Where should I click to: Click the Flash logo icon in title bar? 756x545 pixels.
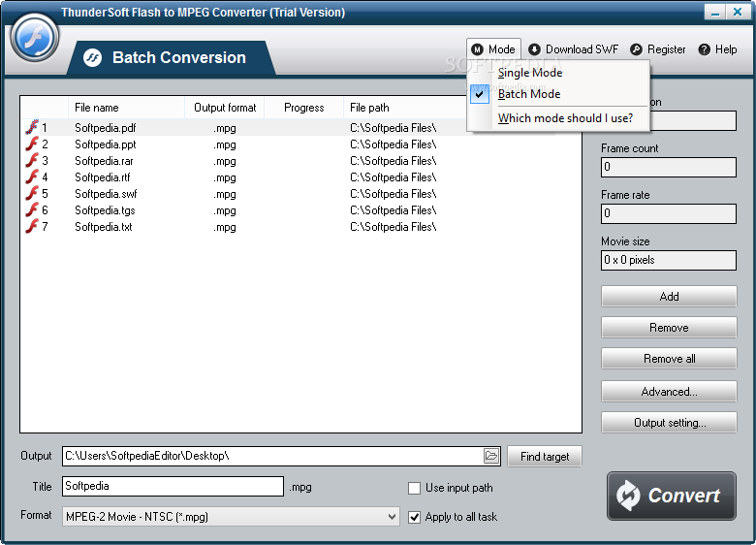pos(35,38)
